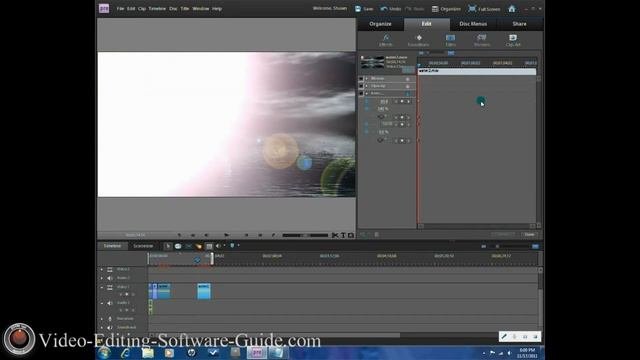Open the Clip menu
This screenshot has width=640, height=360.
(x=142, y=9)
